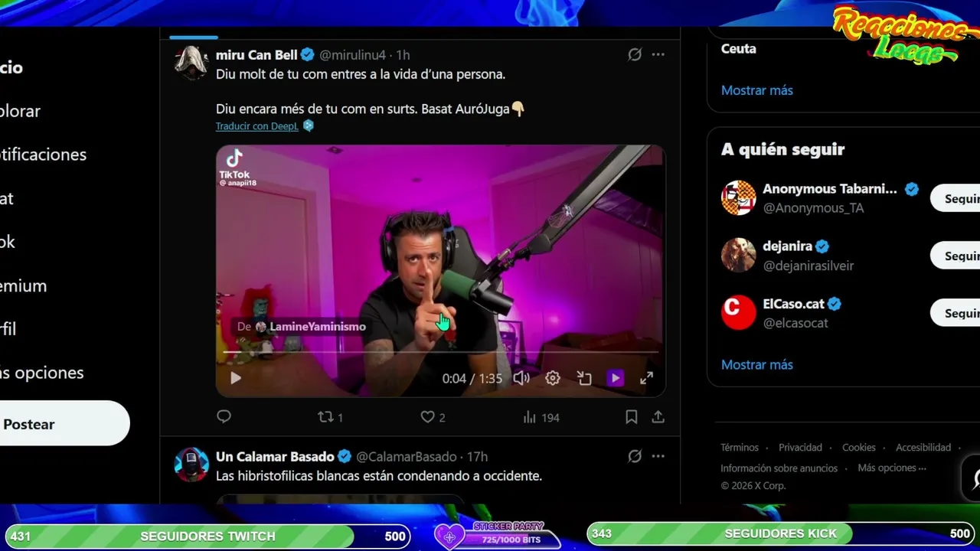
Task: Open Más opciones in the sidebar
Action: click(x=42, y=373)
